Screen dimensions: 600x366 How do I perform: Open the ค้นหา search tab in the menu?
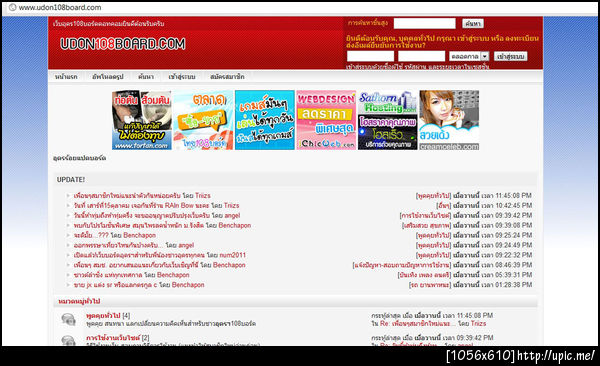click(146, 77)
